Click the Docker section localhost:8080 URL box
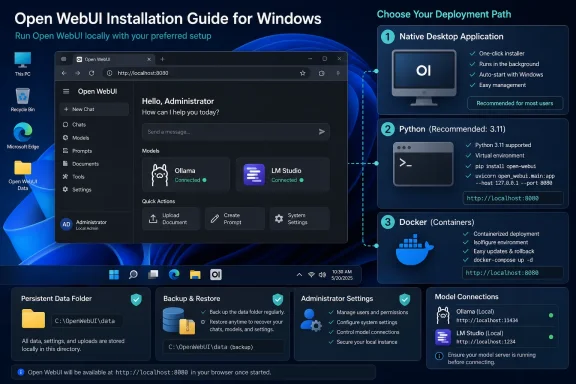Image resolution: width=576 pixels, height=384 pixels. tap(512, 273)
